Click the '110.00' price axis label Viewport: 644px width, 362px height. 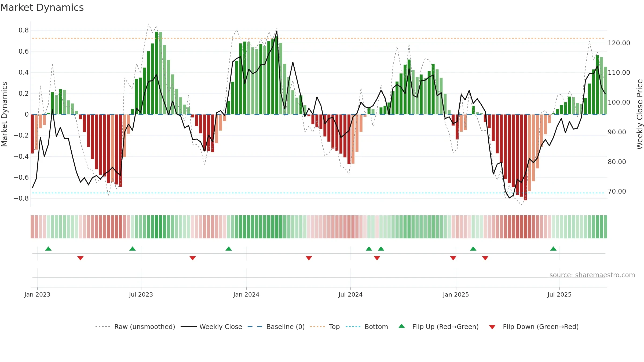[619, 73]
